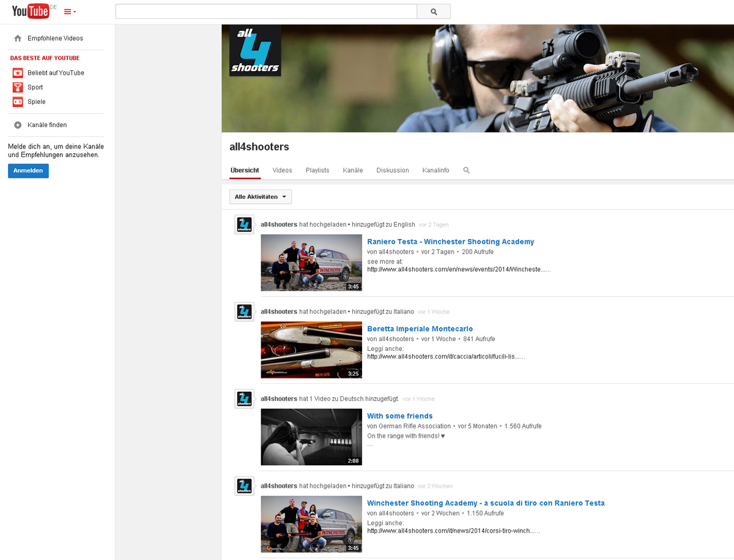Click the YouTube logo

coord(31,11)
